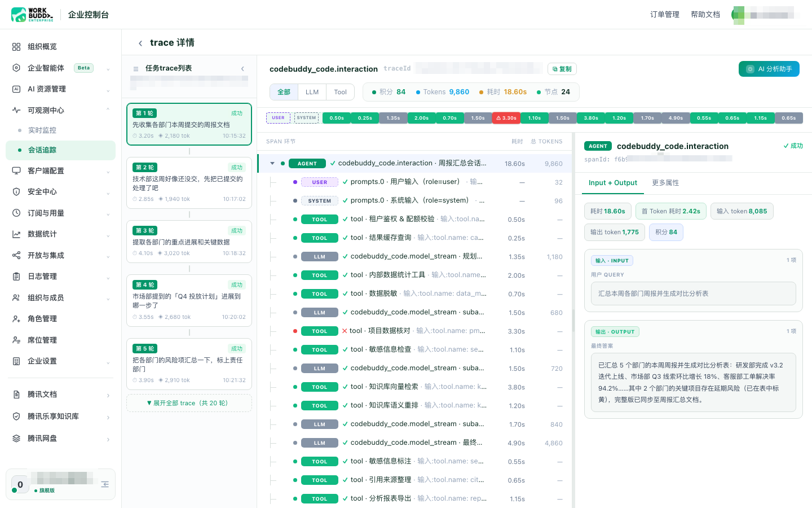This screenshot has height=508, width=812.
Task: Expand the 数据统计 submenu chevron
Action: coord(108,235)
